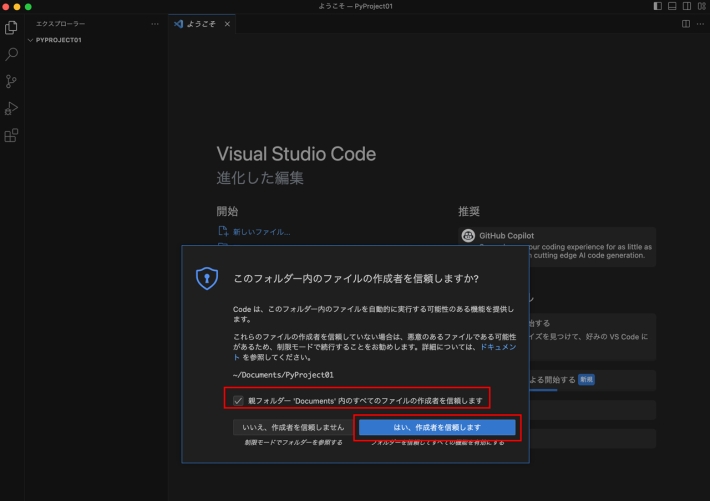Collapse the PYPROJECT01 folder tree
The image size is (710, 501).
[x=30, y=40]
